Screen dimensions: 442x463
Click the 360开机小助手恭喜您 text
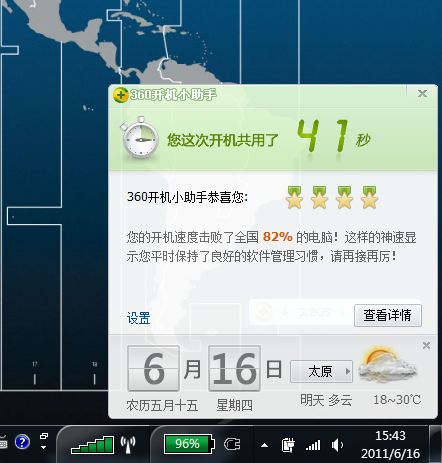click(187, 197)
